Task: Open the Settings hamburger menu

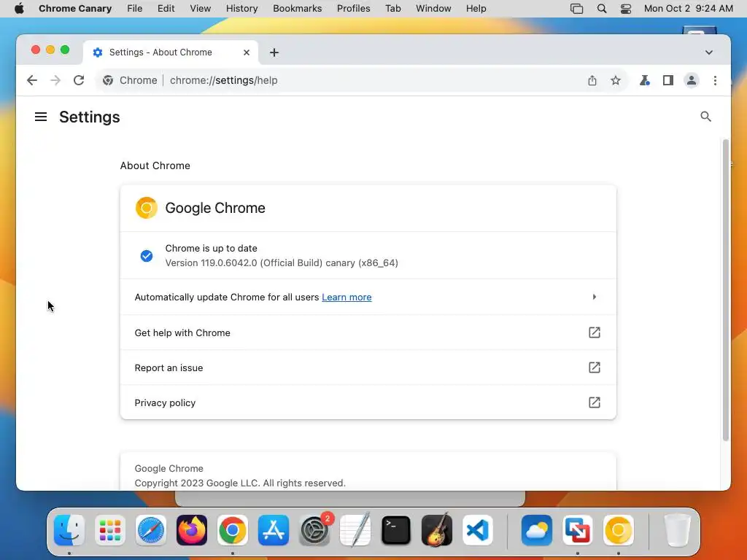Action: pyautogui.click(x=41, y=117)
